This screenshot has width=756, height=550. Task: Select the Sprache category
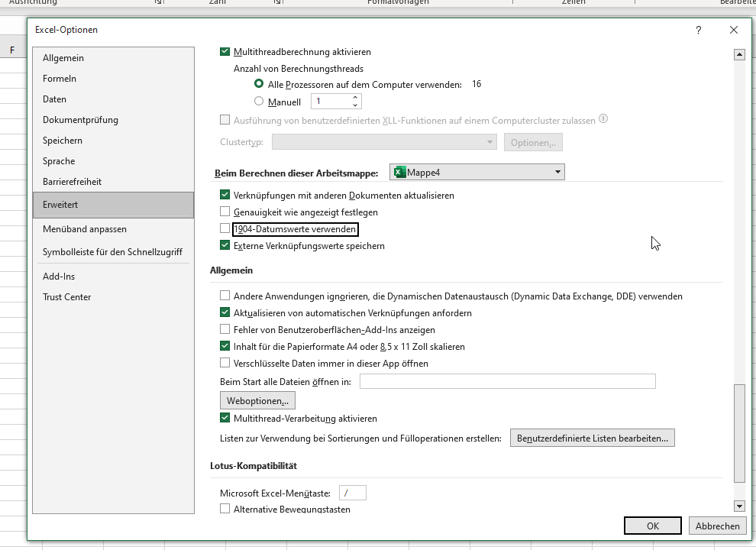113,161
